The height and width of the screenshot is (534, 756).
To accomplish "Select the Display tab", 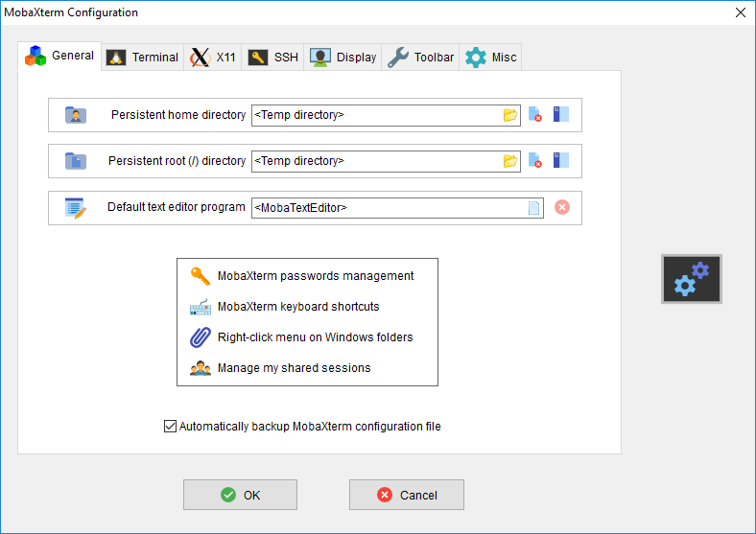I will [x=343, y=58].
